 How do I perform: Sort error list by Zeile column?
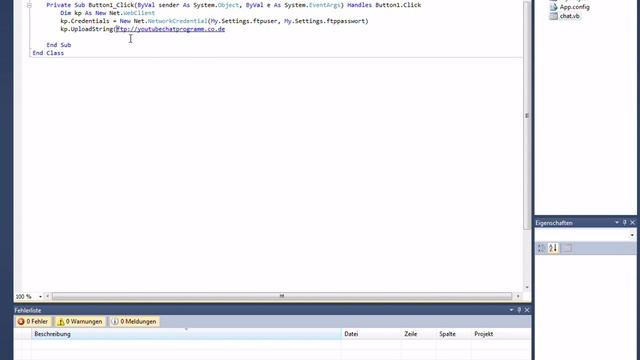pyautogui.click(x=418, y=334)
